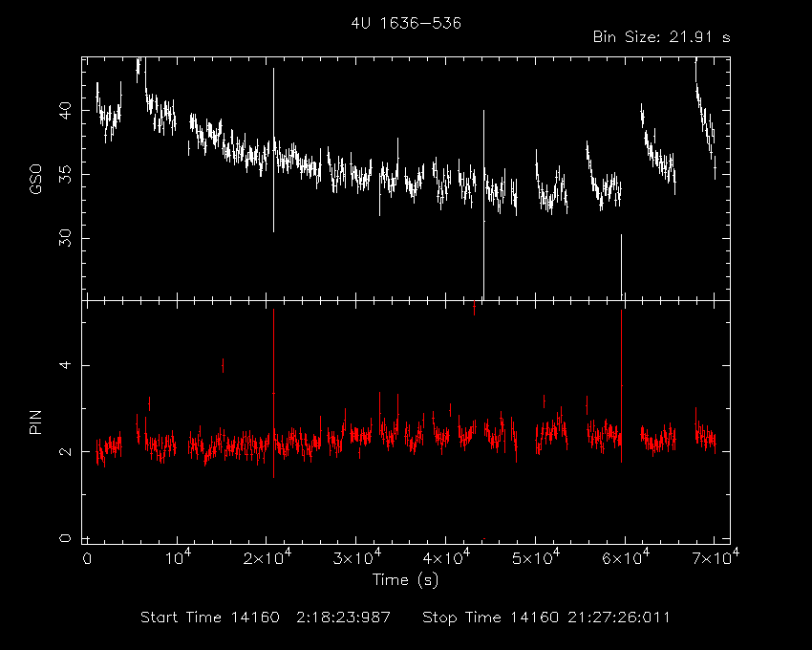
Task: Click the 'GSO' y-axis label
Action: pyautogui.click(x=35, y=179)
